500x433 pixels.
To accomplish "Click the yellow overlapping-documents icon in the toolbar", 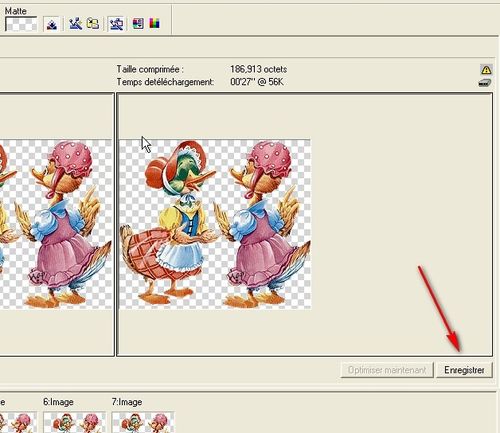I will click(93, 24).
